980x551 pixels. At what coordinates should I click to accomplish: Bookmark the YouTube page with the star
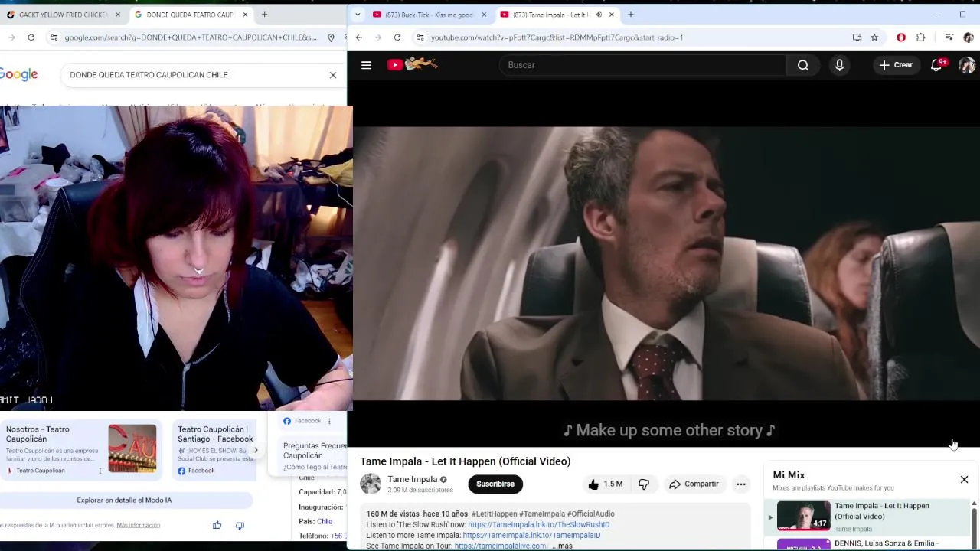click(874, 37)
